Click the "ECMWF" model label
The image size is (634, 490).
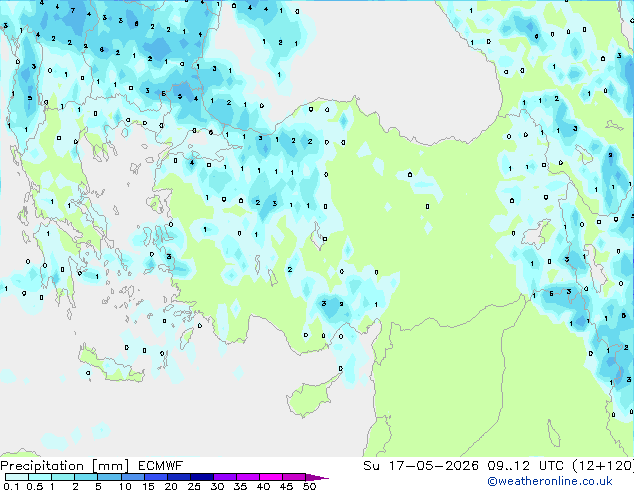tap(160, 466)
